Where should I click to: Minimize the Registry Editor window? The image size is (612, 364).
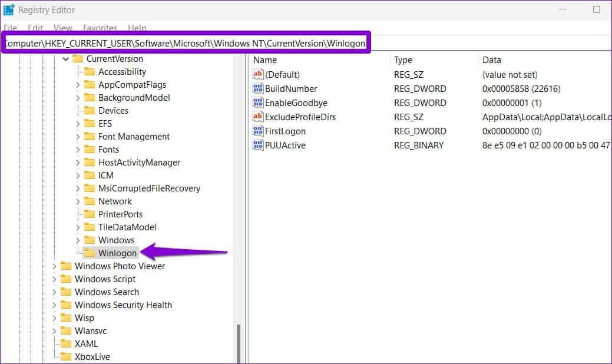[563, 9]
